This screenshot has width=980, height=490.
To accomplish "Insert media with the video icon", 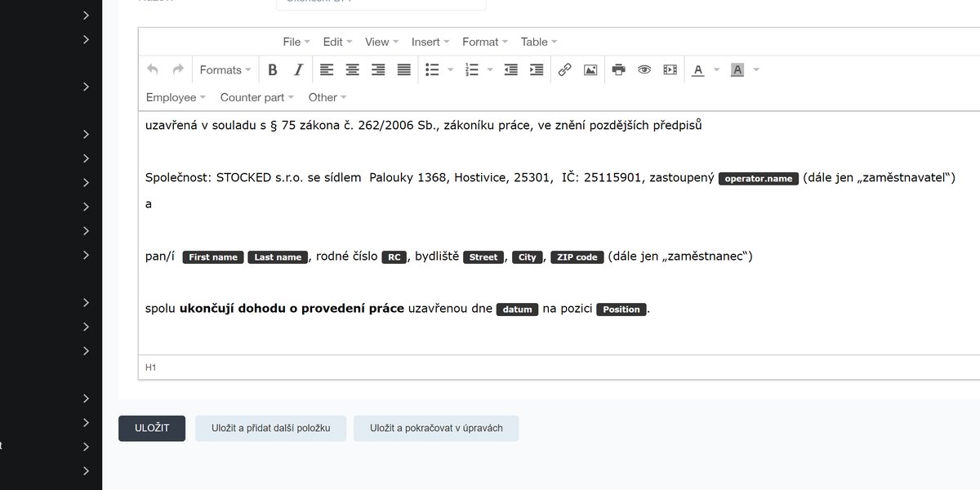I will [670, 70].
